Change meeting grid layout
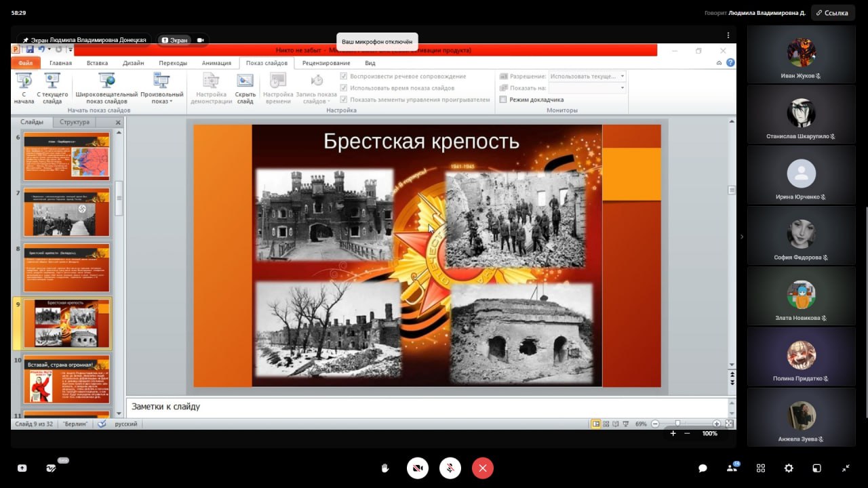868x488 pixels. click(761, 468)
